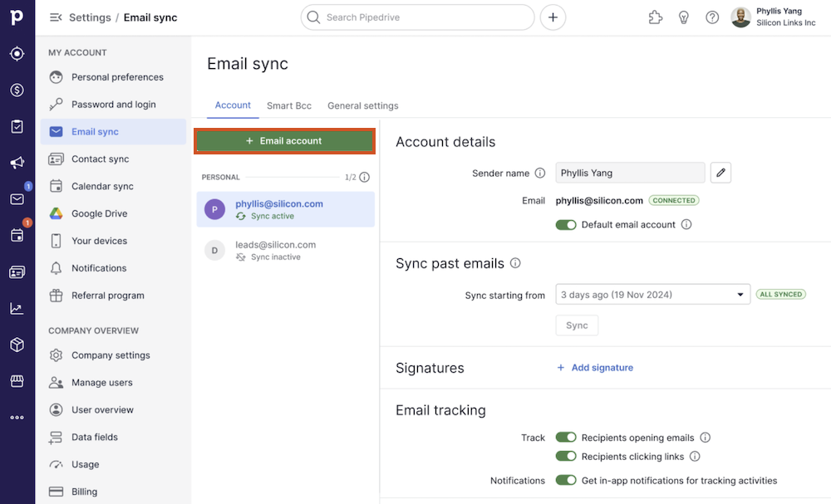Image resolution: width=831 pixels, height=504 pixels.
Task: Open the suggestions lightbulb icon
Action: pos(684,17)
